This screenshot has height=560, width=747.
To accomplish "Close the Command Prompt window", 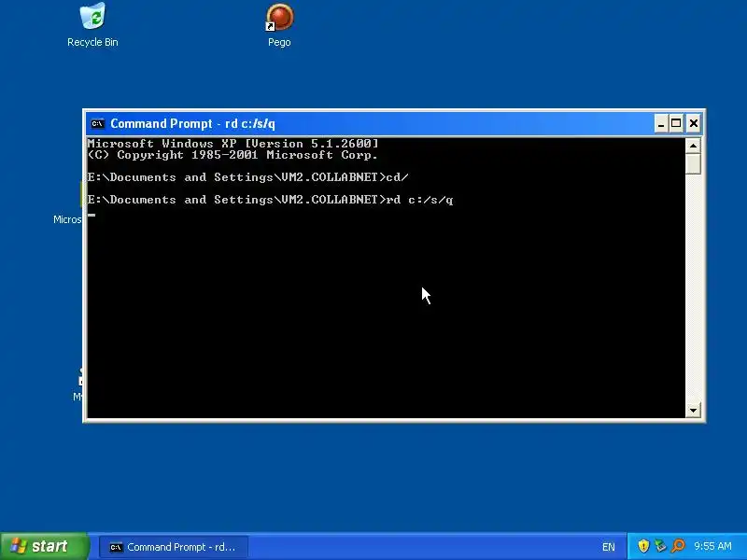I will point(694,124).
